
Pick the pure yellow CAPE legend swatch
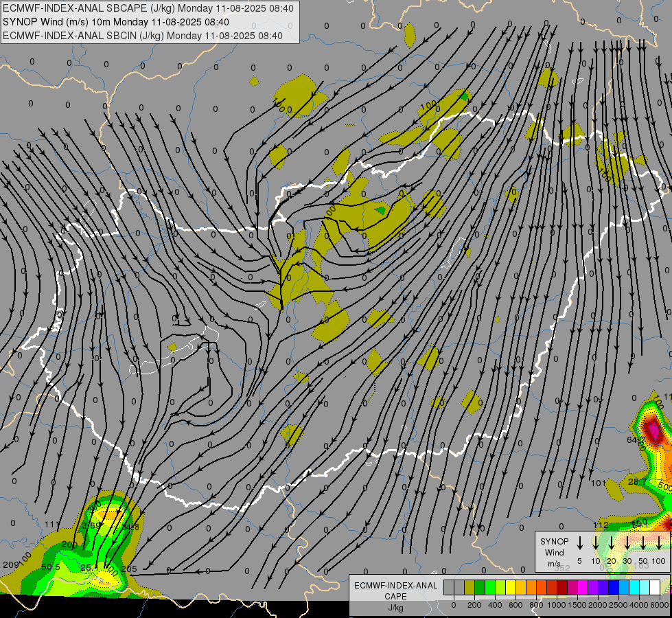point(511,587)
